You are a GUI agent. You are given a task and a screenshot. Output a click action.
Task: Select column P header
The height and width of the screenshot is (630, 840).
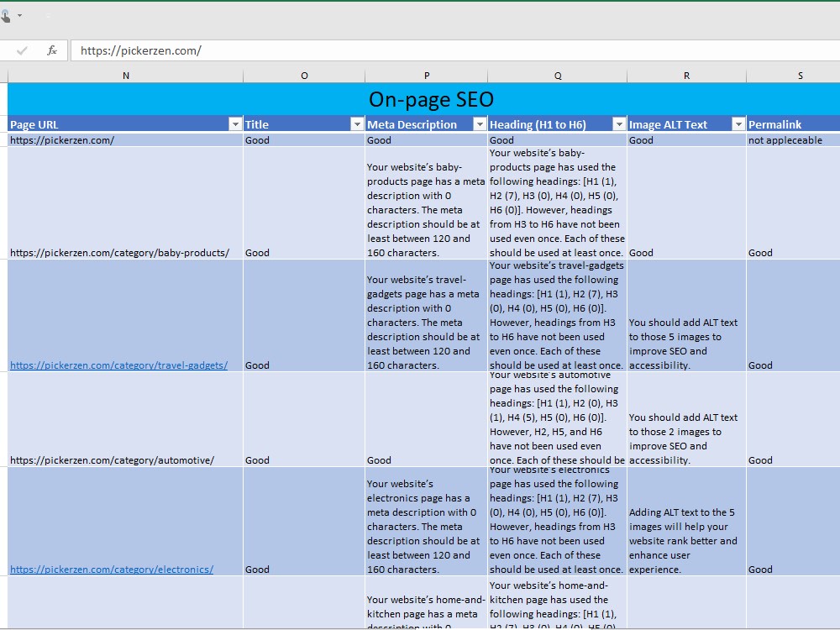pos(427,76)
